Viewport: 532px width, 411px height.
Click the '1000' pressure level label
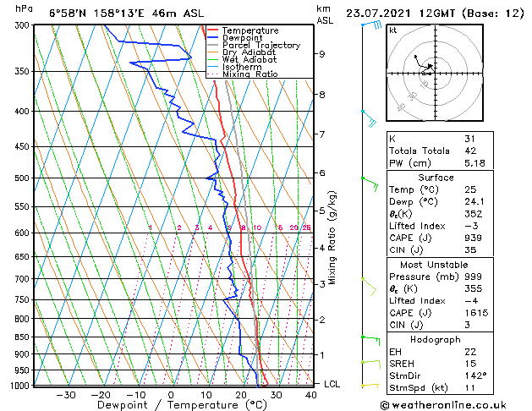pos(19,386)
